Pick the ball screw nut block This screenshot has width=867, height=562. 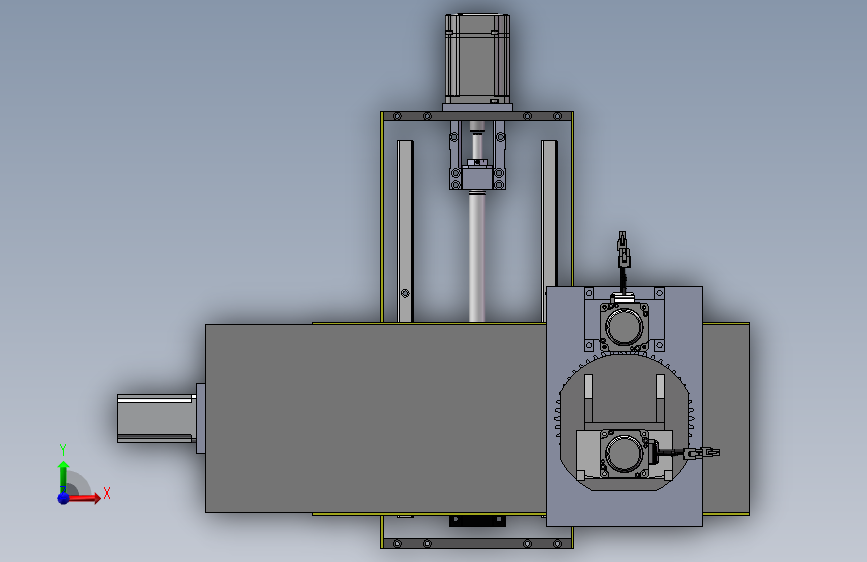click(477, 178)
